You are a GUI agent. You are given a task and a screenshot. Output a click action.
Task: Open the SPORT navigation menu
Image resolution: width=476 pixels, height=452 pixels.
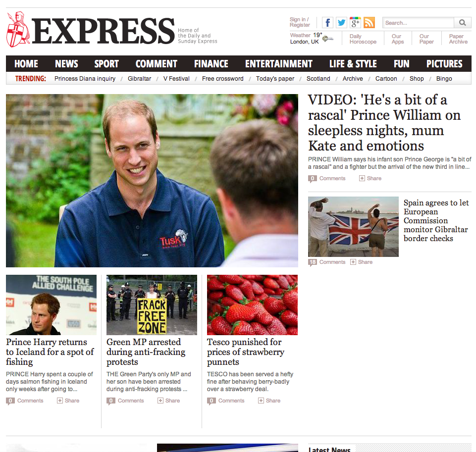click(106, 64)
